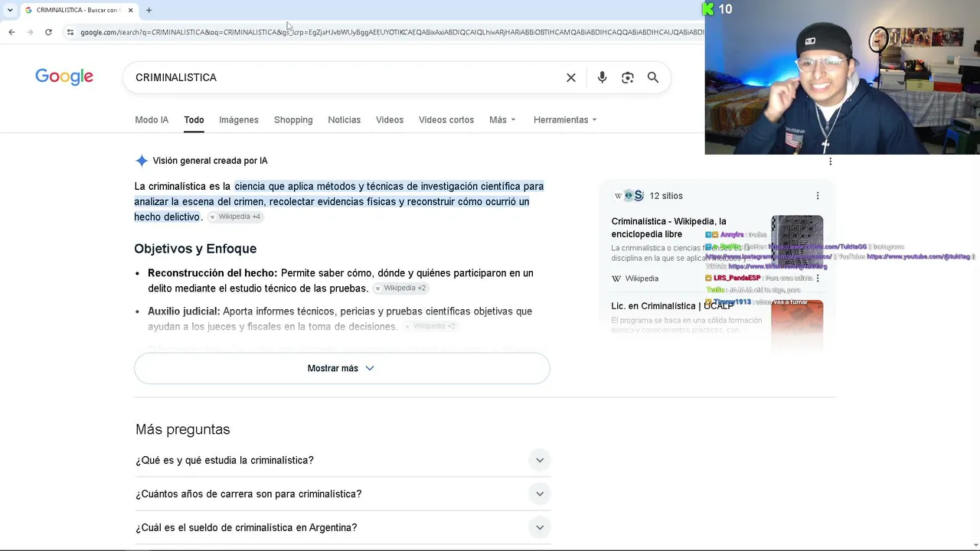980x551 pixels.
Task: Switch to the Modo IA tab
Action: point(152,120)
